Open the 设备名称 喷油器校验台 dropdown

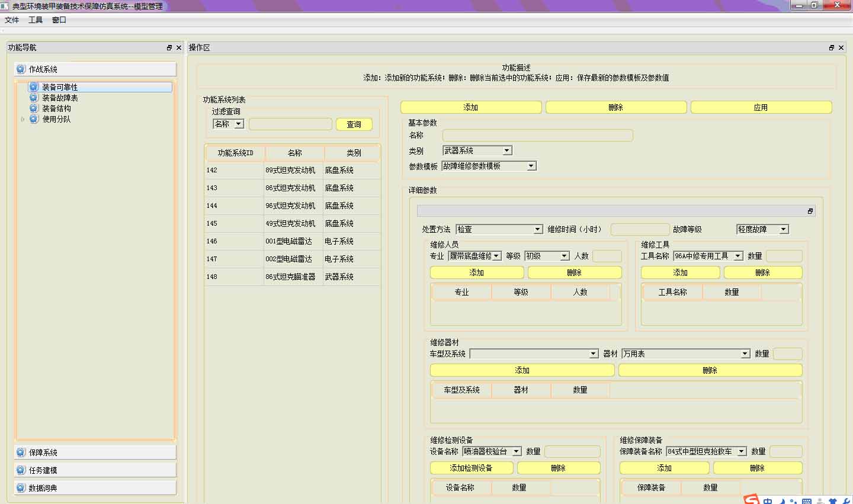pyautogui.click(x=517, y=451)
